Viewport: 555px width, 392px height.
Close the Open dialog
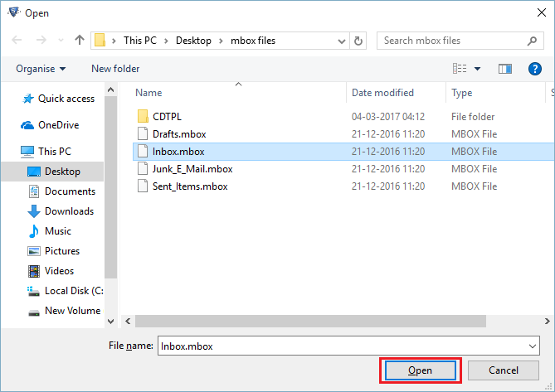tap(541, 12)
